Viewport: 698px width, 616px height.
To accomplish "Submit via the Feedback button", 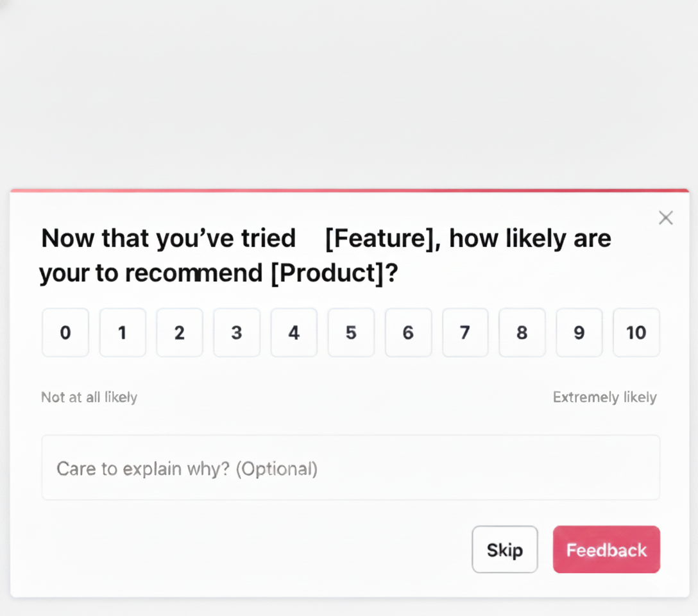I will pos(606,549).
